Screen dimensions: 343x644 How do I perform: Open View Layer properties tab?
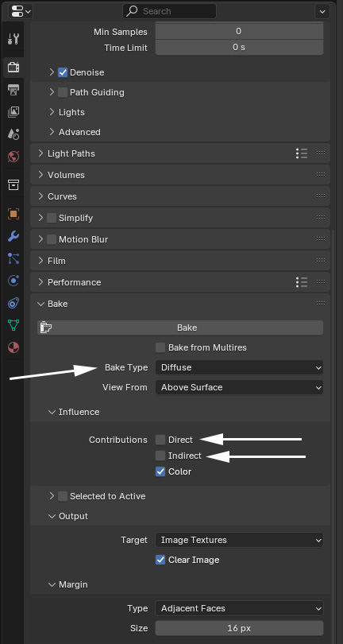13,112
